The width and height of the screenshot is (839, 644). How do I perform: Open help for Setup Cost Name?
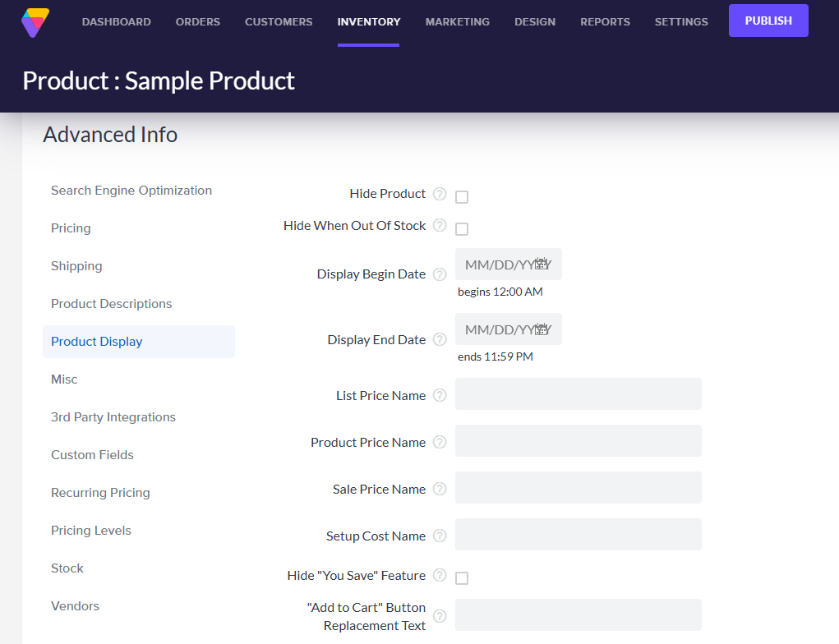coord(440,535)
